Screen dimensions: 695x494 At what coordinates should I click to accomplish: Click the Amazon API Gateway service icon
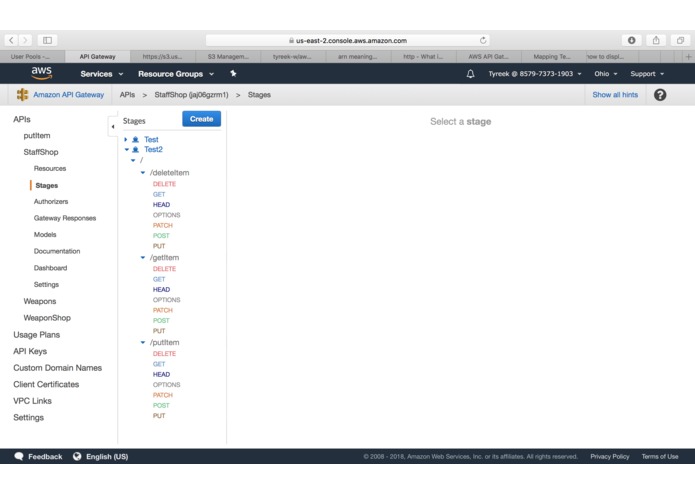coord(22,94)
